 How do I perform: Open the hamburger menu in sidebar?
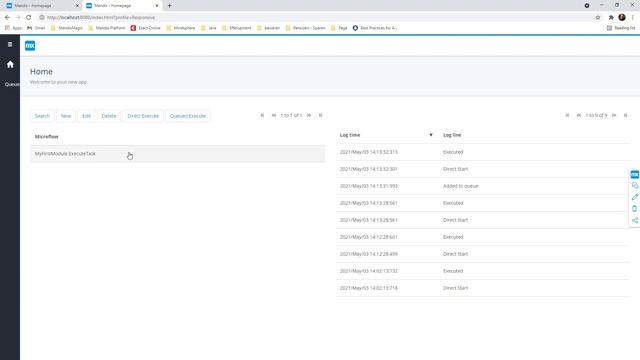click(x=10, y=44)
